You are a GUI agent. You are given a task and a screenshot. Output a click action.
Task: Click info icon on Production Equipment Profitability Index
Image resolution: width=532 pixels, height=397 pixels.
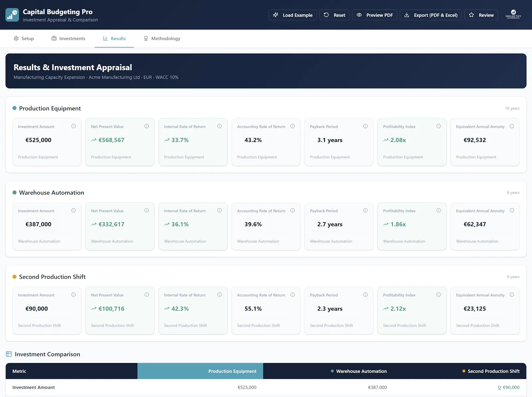(439, 126)
